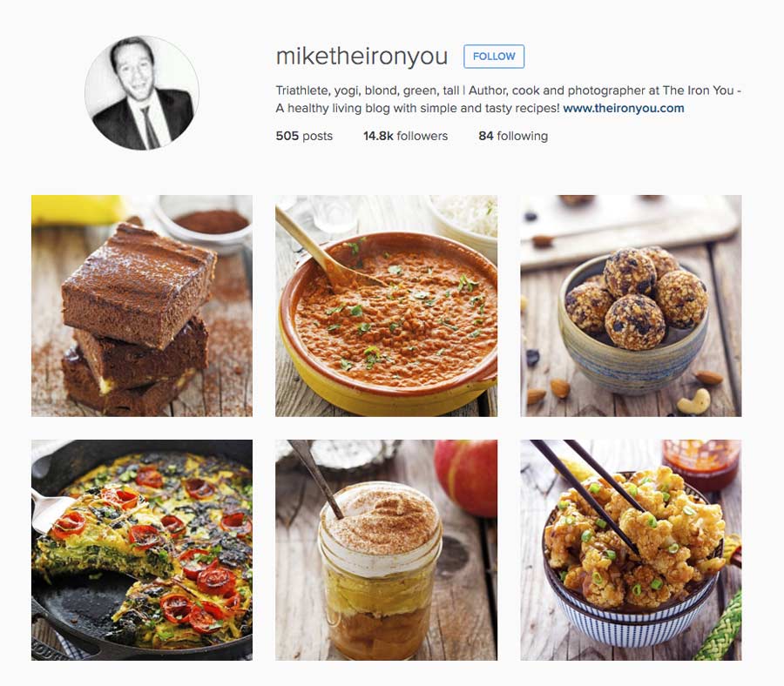784x686 pixels.
Task: Open the www.theironyou.com website link
Action: click(x=624, y=108)
